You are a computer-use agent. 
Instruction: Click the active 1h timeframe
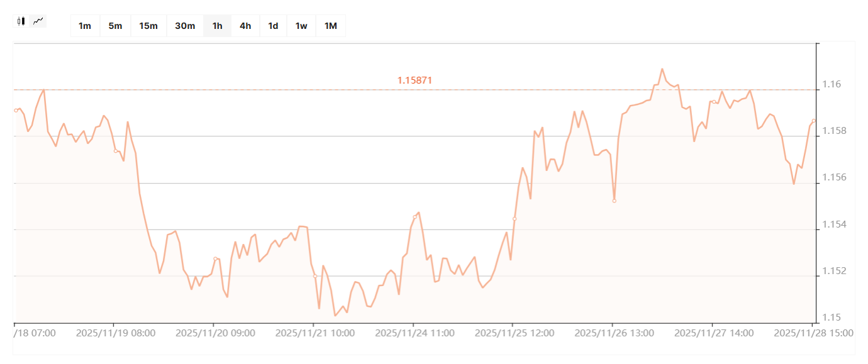click(217, 26)
